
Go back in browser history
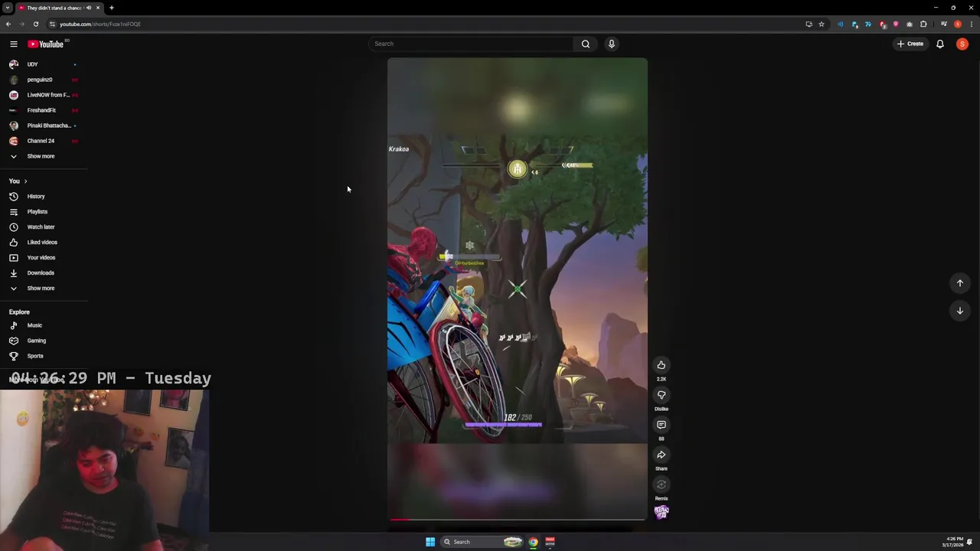[8, 24]
